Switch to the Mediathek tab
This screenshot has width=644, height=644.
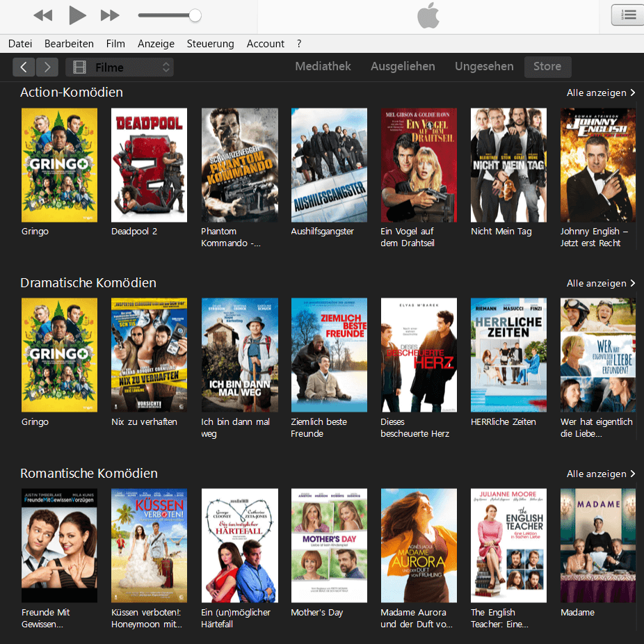click(x=323, y=67)
